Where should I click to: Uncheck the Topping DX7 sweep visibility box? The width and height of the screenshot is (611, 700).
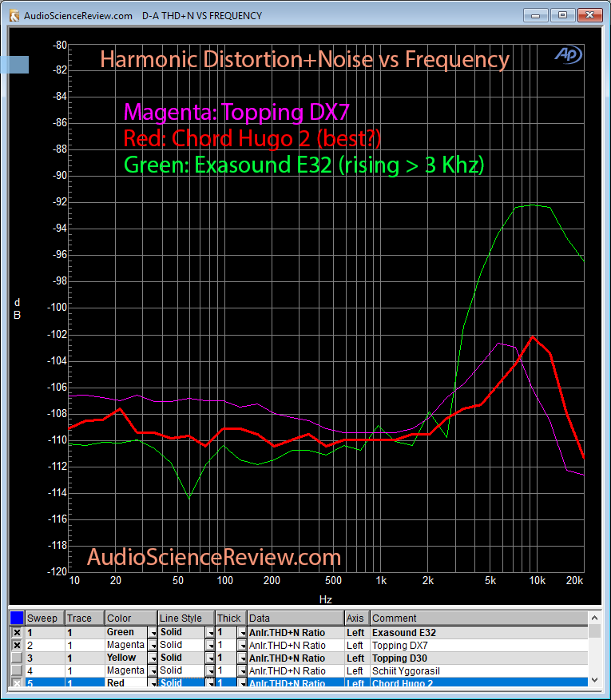point(17,645)
